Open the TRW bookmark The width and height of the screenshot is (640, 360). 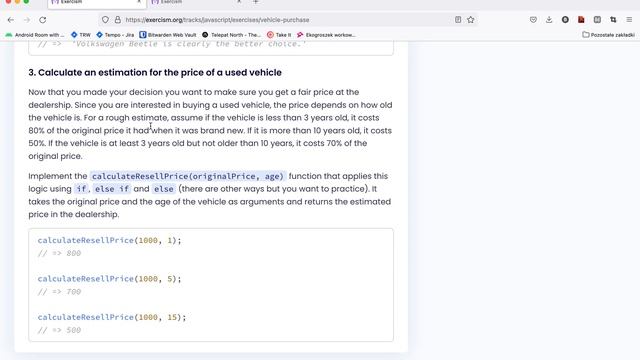click(x=81, y=35)
